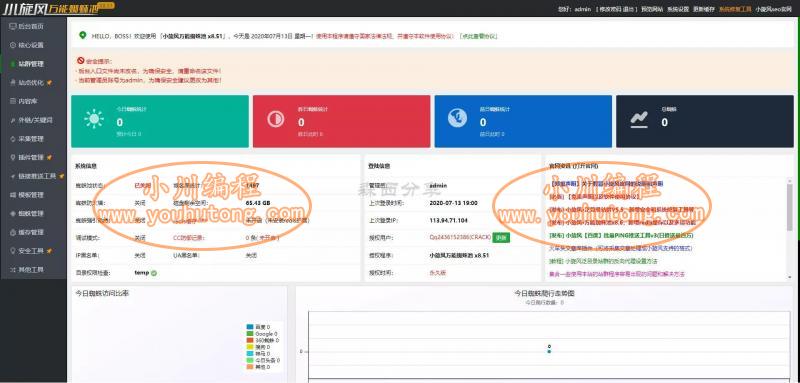Viewport: 800px width, 383px height.
Task: Click the 修改密码 link in header
Action: [x=611, y=9]
